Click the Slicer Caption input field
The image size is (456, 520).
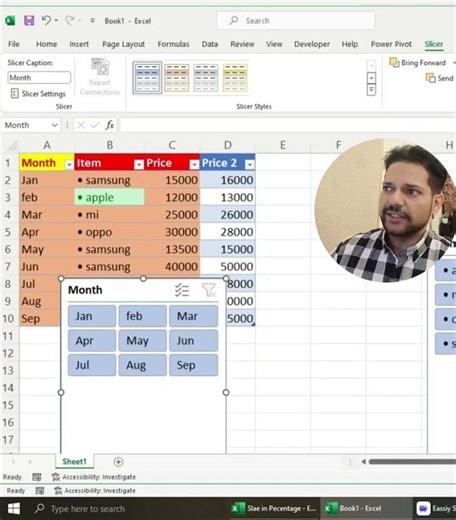[39, 78]
